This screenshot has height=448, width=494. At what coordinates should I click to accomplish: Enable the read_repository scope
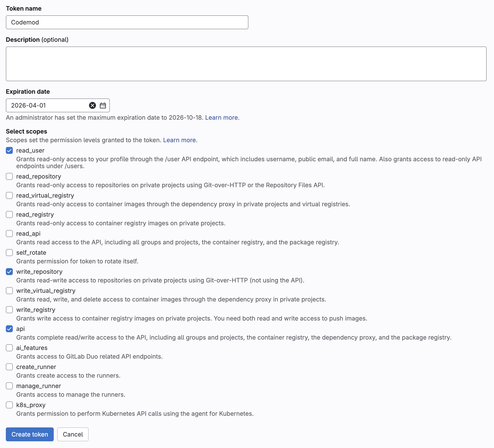tap(9, 177)
